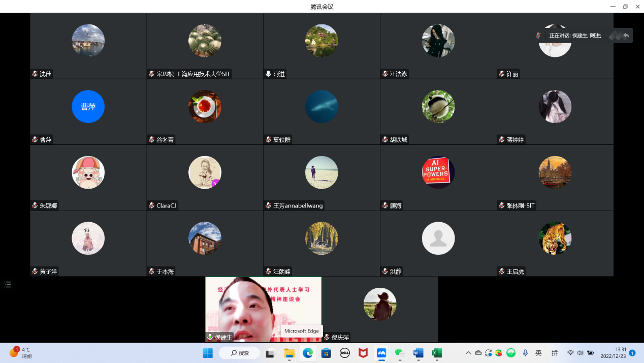Select 曹萍's blue avatar tile
Screen dimensions: 644x363
click(x=88, y=107)
